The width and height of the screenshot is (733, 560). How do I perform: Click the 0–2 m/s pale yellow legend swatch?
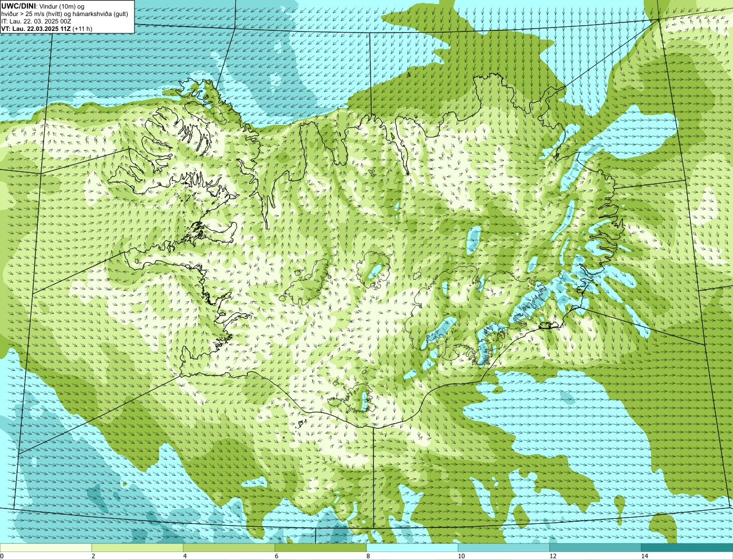click(x=46, y=548)
